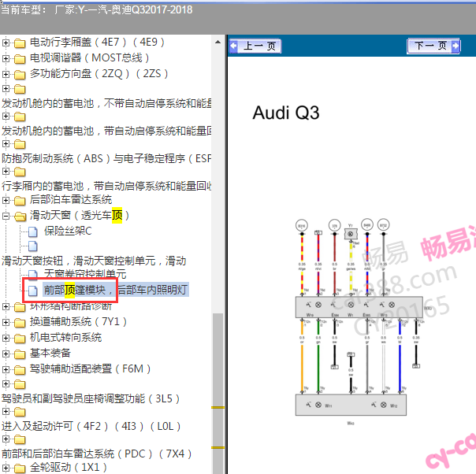This screenshot has height=474, width=476.
Task: Expand the 环形结构断路诊断 folder
Action: (x=6, y=306)
